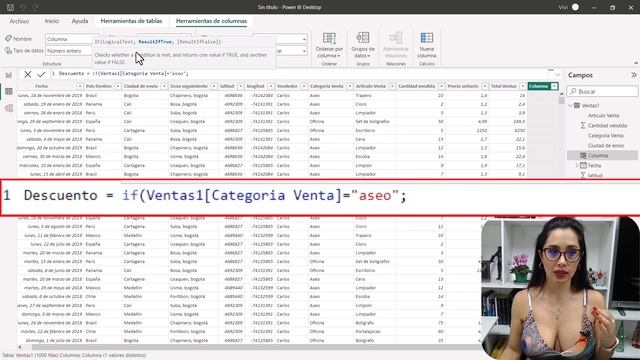This screenshot has width=640, height=360.
Task: Select Categoria Venta field in Campos
Action: 605,136
